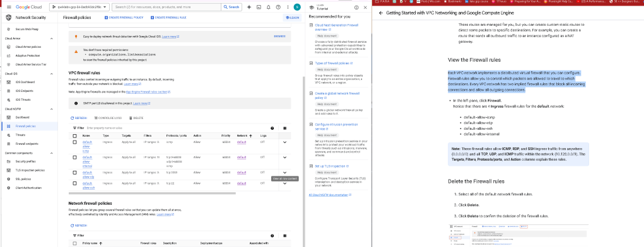
Task: Click DELETE above VPC firewall rules
Action: [x=136, y=118]
